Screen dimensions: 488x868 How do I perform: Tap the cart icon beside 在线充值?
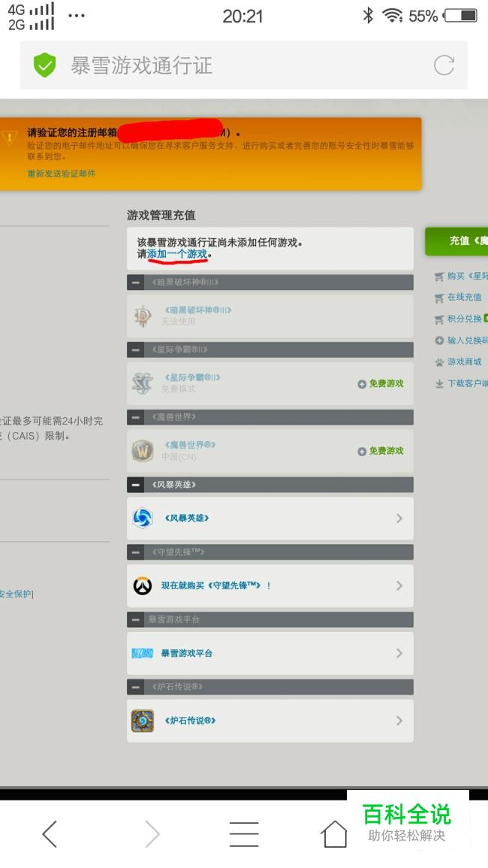pos(439,298)
